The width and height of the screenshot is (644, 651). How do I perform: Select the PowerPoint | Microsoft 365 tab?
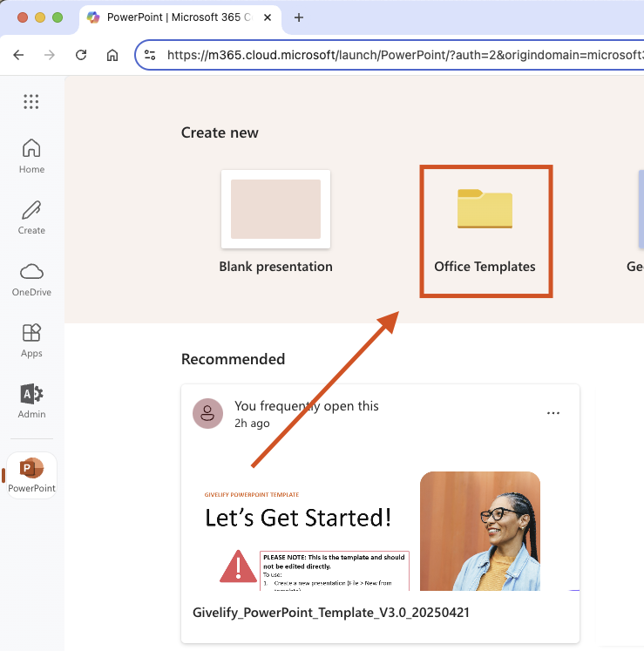click(x=180, y=17)
